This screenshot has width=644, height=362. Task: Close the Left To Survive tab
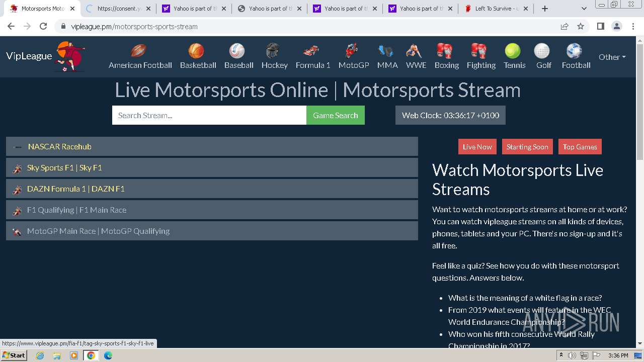[526, 9]
